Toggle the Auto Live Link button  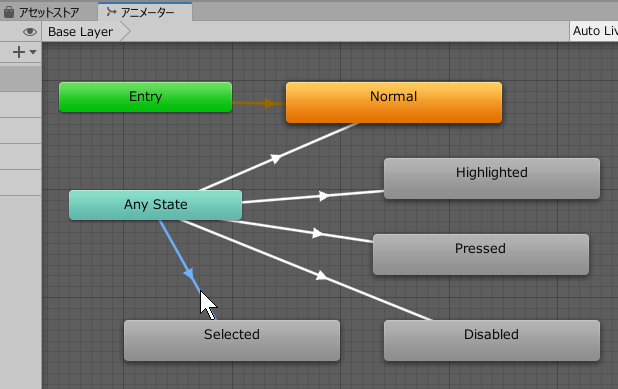(594, 31)
